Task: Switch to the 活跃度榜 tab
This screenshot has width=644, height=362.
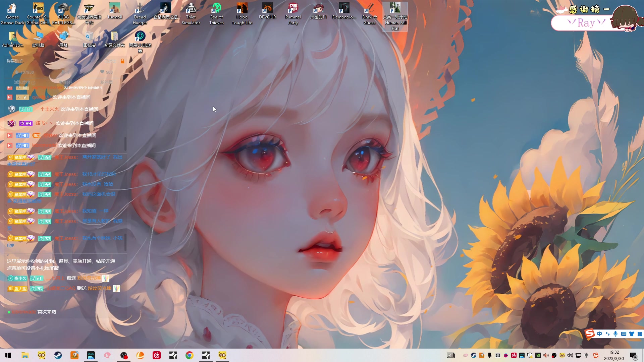Action: click(x=24, y=82)
